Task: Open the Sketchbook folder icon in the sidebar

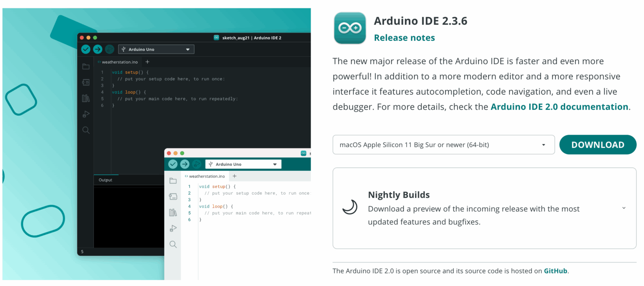Action: (86, 66)
